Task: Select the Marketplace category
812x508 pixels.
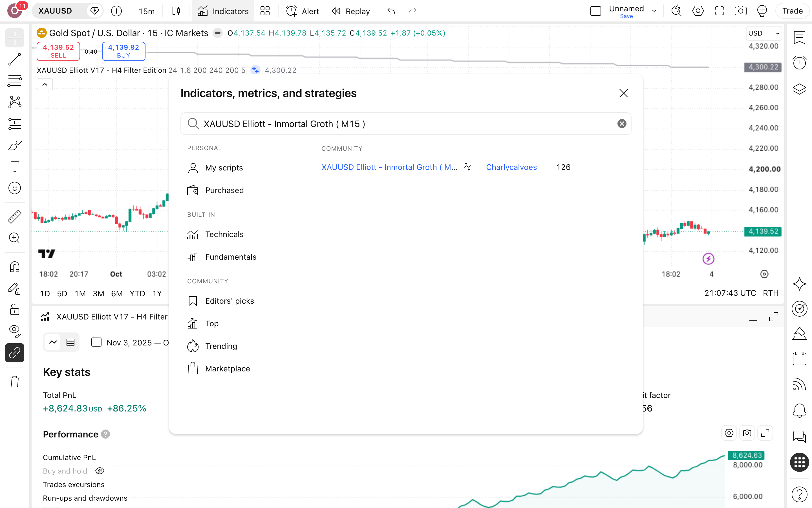Action: [219, 369]
